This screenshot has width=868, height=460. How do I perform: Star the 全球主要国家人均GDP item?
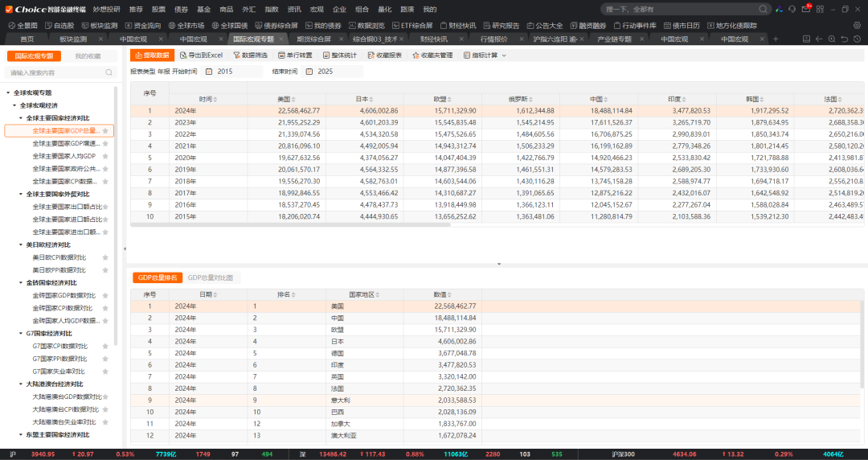[x=105, y=156]
